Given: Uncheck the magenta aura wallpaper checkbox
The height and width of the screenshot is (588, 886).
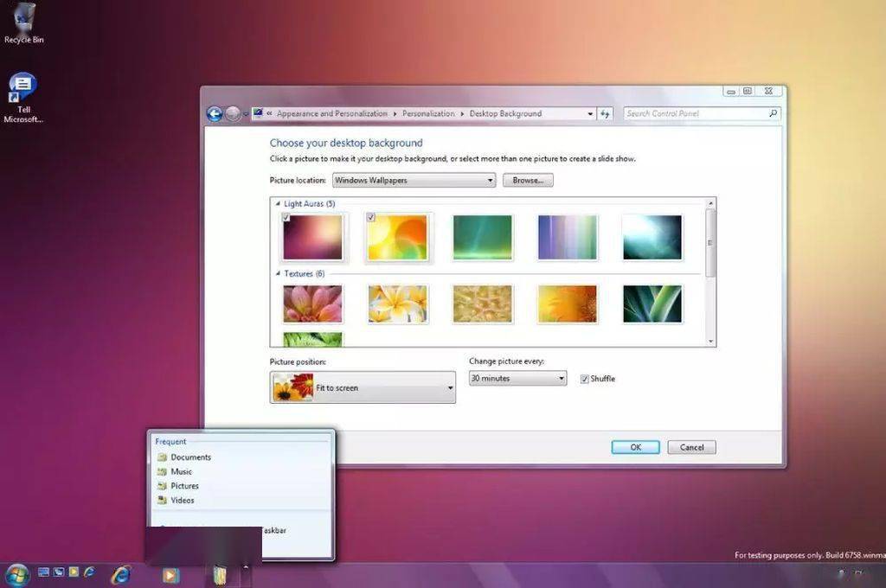Looking at the screenshot, I should coord(286,217).
